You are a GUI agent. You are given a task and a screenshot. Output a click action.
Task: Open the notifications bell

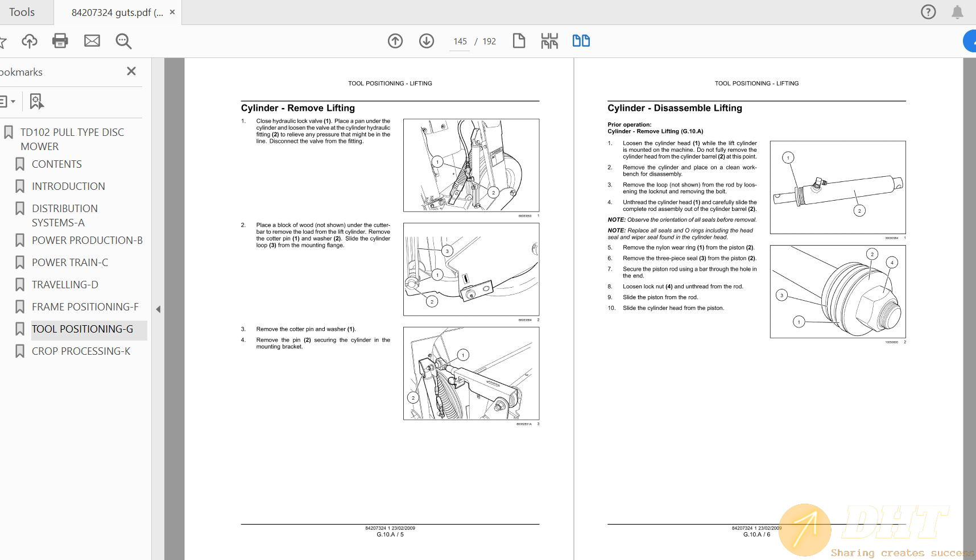(957, 12)
